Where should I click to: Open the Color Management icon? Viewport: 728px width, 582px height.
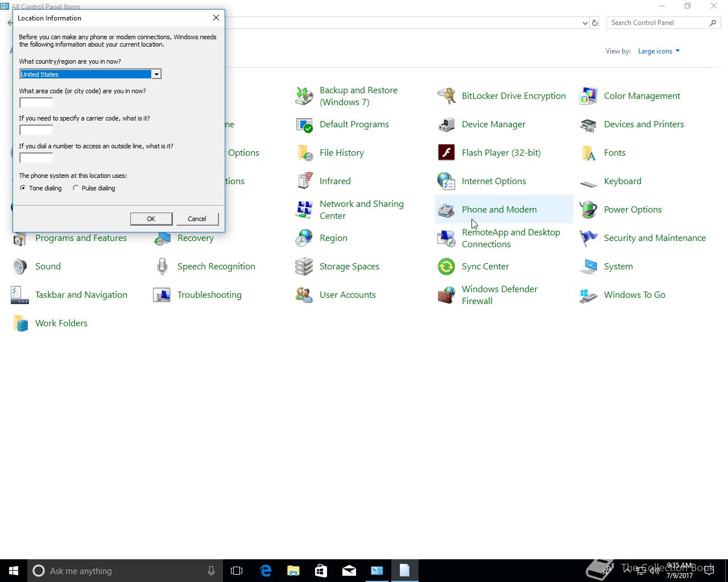pyautogui.click(x=589, y=96)
